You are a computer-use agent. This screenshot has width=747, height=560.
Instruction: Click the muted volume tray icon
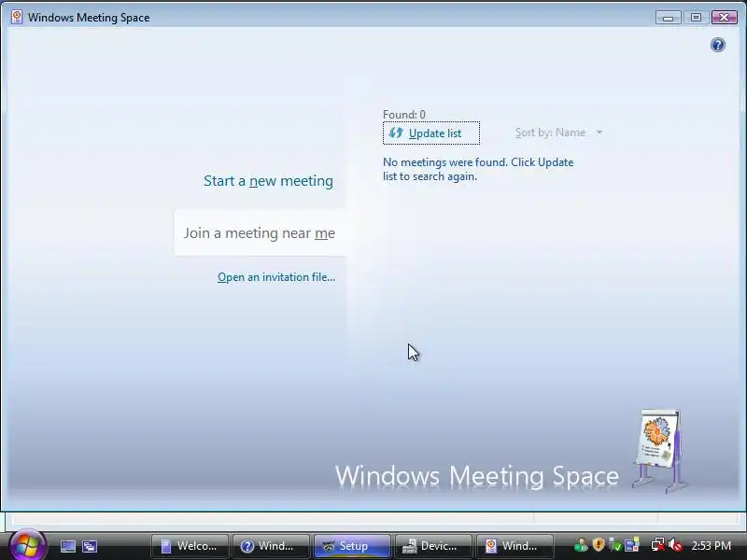tap(675, 545)
